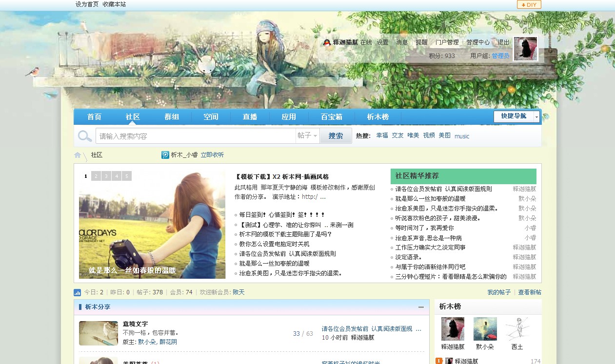
Task: Open the 百宝箱 nav tab
Action: pyautogui.click(x=331, y=117)
